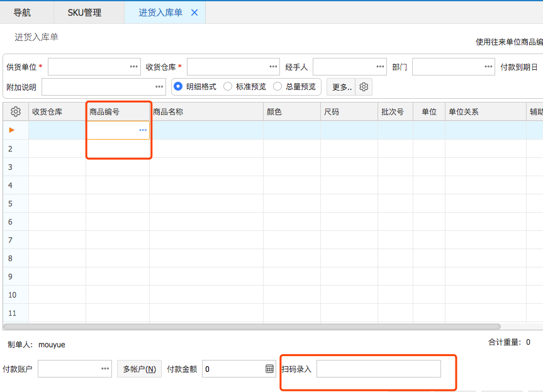Open the 多帐户(N) dialog
The height and width of the screenshot is (392, 543).
point(139,369)
